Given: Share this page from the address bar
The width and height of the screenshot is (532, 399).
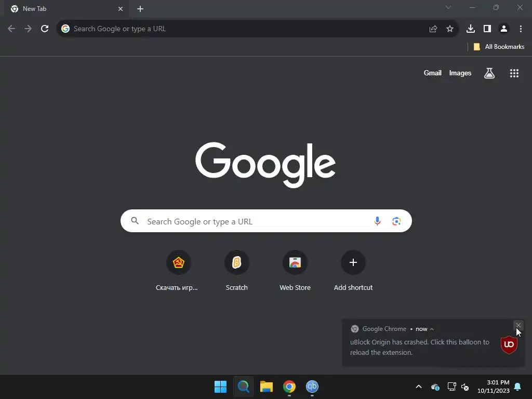Looking at the screenshot, I should 433,29.
